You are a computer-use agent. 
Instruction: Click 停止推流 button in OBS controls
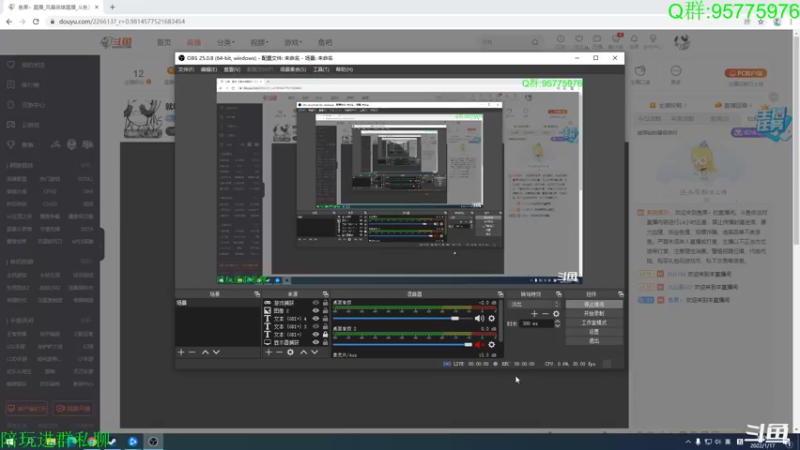tap(594, 304)
